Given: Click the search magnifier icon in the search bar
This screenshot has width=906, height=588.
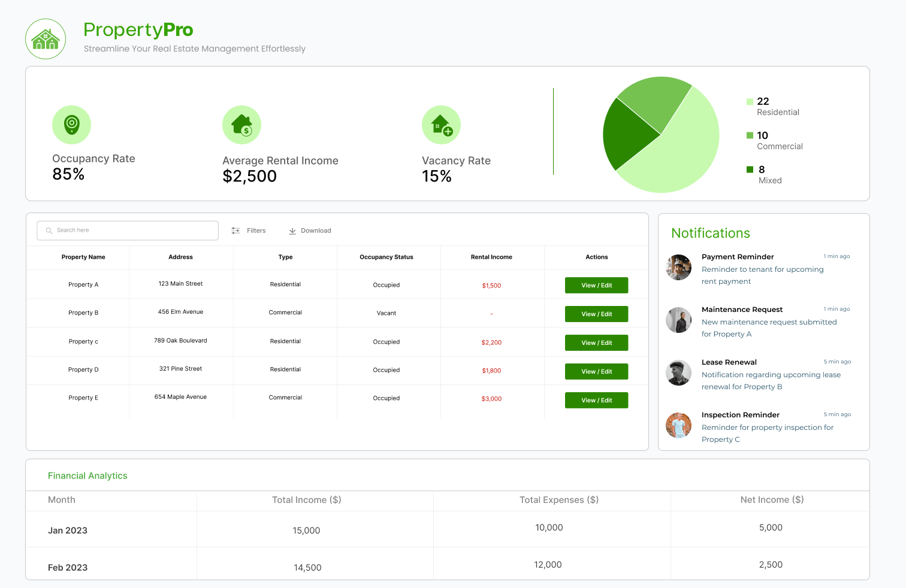Looking at the screenshot, I should (49, 231).
